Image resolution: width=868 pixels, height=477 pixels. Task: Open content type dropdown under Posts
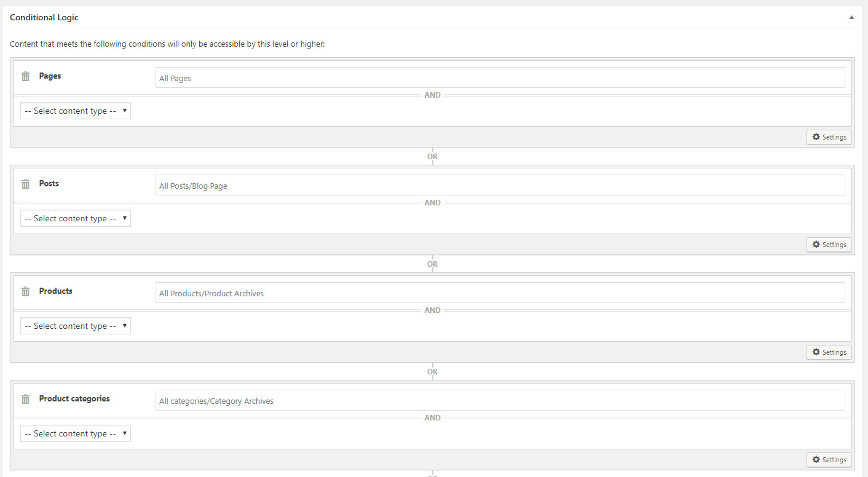pos(76,218)
